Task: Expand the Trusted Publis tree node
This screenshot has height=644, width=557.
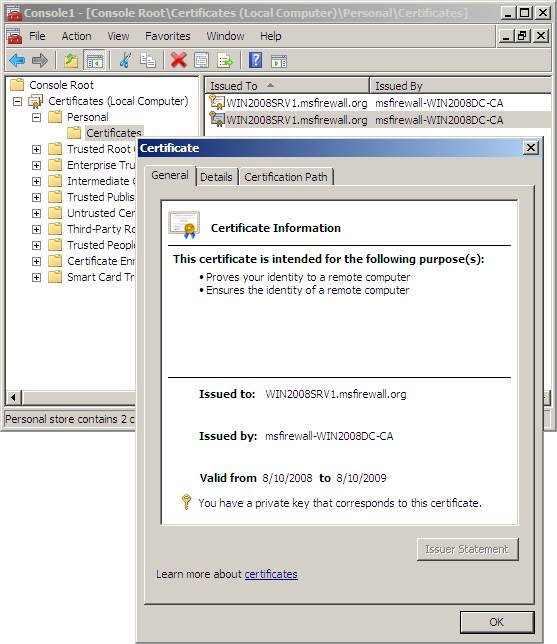Action: pyautogui.click(x=37, y=198)
